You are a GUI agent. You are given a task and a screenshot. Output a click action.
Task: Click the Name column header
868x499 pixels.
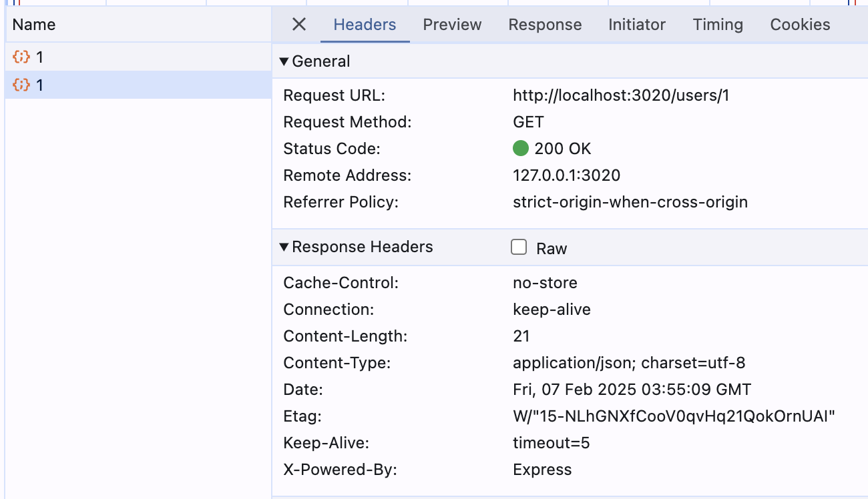[138, 25]
